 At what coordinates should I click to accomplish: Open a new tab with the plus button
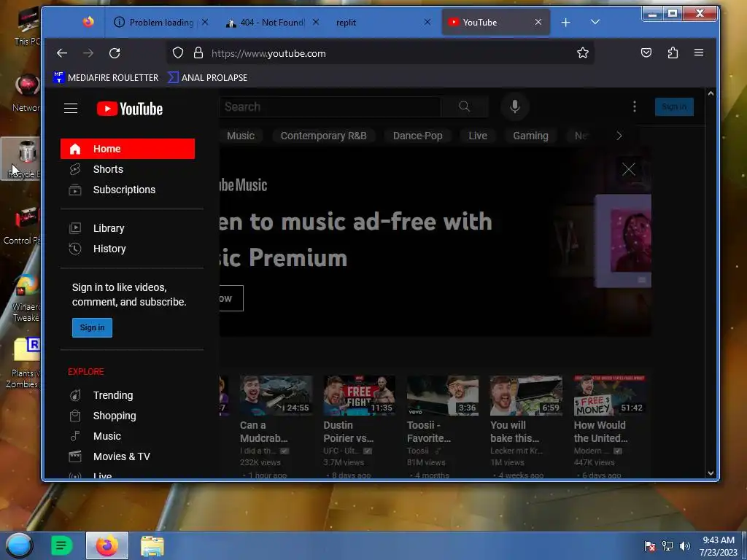[565, 23]
